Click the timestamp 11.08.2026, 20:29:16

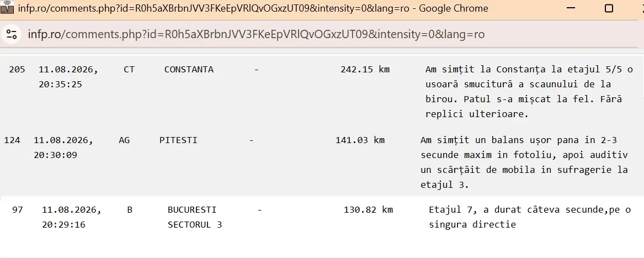[72, 217]
